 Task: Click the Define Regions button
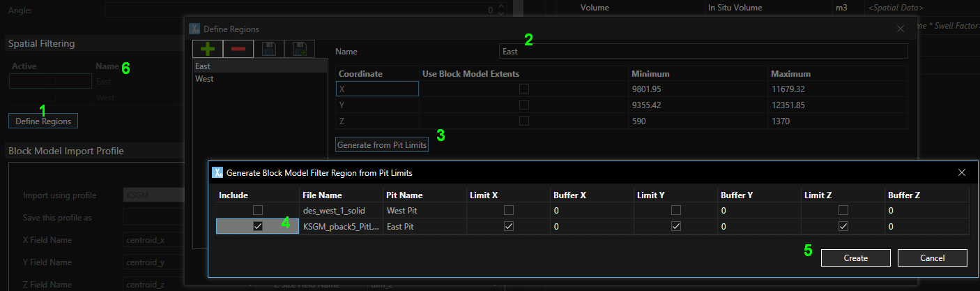[43, 121]
